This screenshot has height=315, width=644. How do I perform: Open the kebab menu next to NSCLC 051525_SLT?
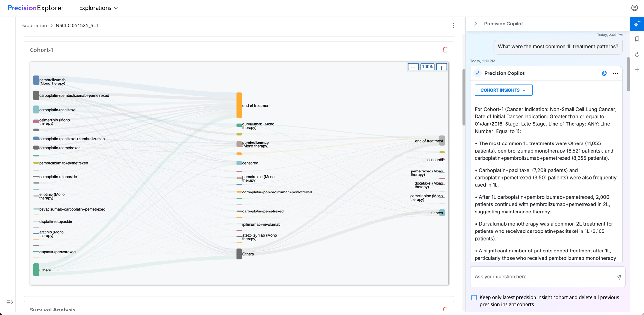453,25
